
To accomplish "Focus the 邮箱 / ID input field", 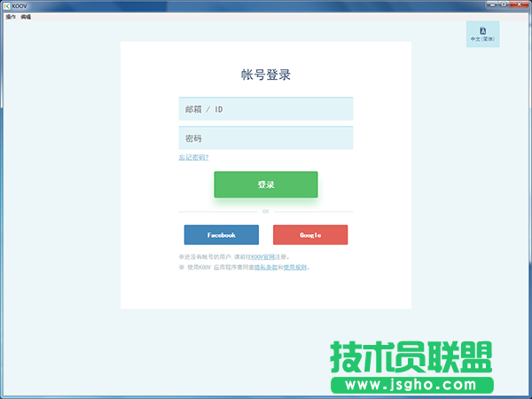I will click(x=266, y=109).
